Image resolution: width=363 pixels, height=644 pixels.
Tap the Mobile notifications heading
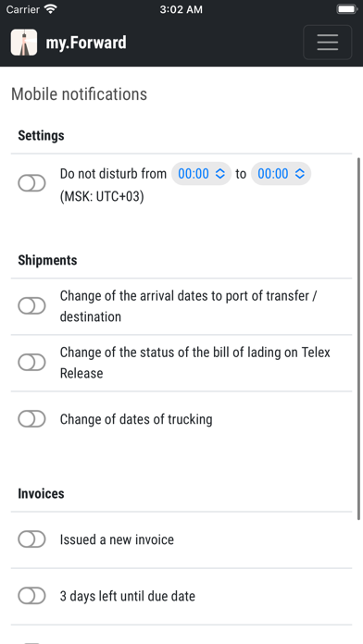pos(79,94)
